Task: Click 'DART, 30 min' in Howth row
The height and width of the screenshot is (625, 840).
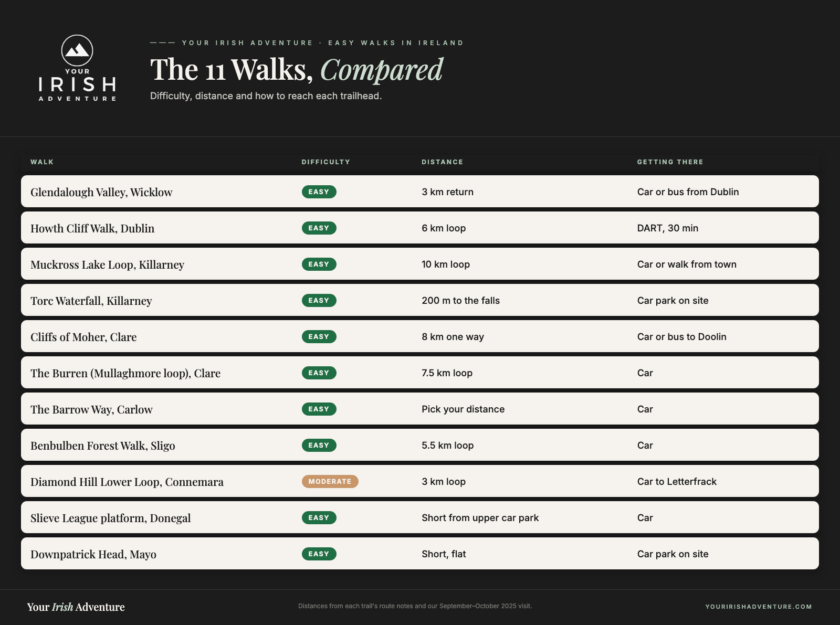Action: click(667, 228)
